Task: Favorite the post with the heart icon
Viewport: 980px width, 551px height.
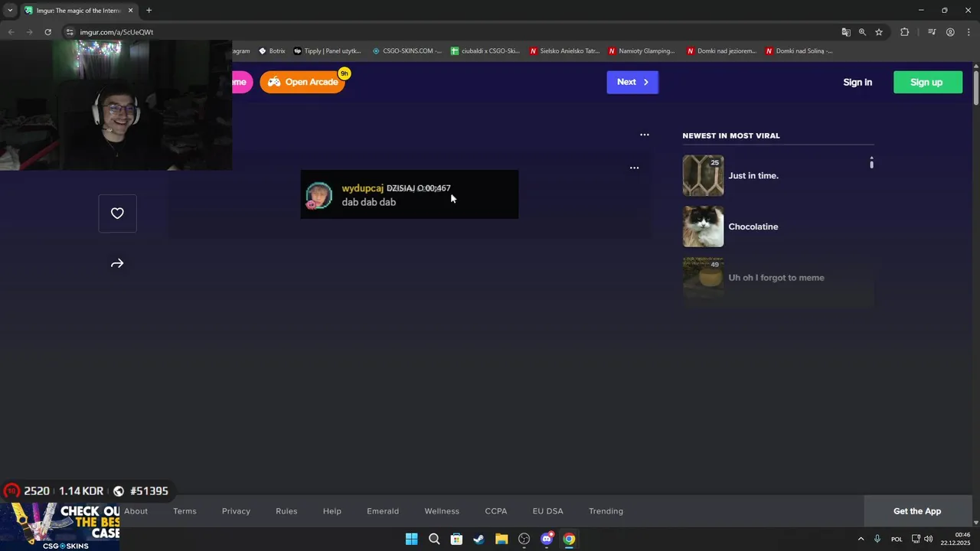Action: click(117, 214)
